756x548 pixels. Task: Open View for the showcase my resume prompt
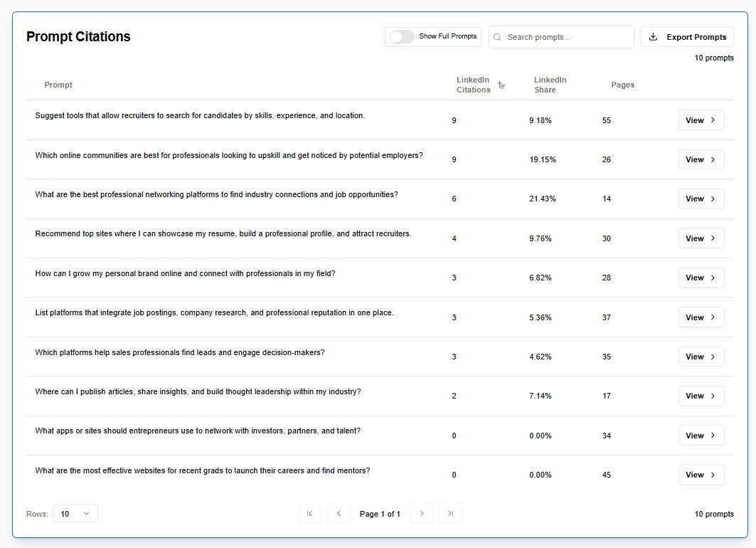click(701, 238)
